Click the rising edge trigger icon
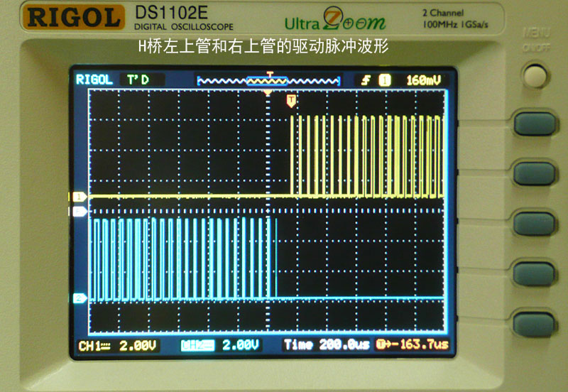 (366, 80)
